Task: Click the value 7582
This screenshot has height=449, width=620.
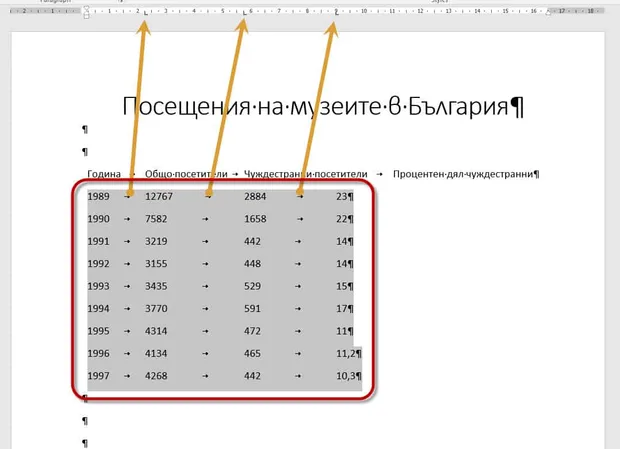Action: (x=156, y=219)
